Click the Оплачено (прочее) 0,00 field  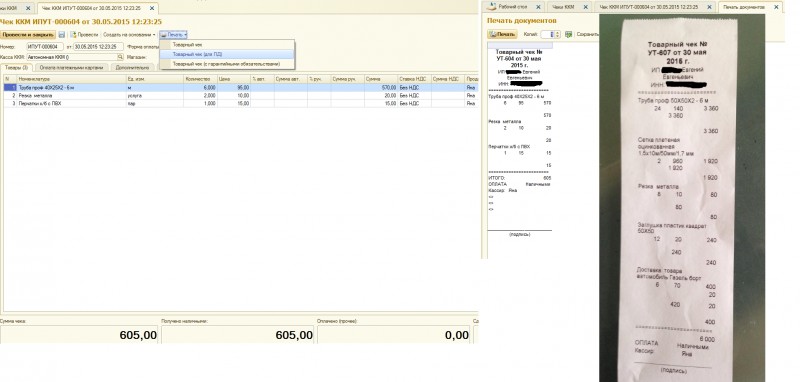click(393, 335)
